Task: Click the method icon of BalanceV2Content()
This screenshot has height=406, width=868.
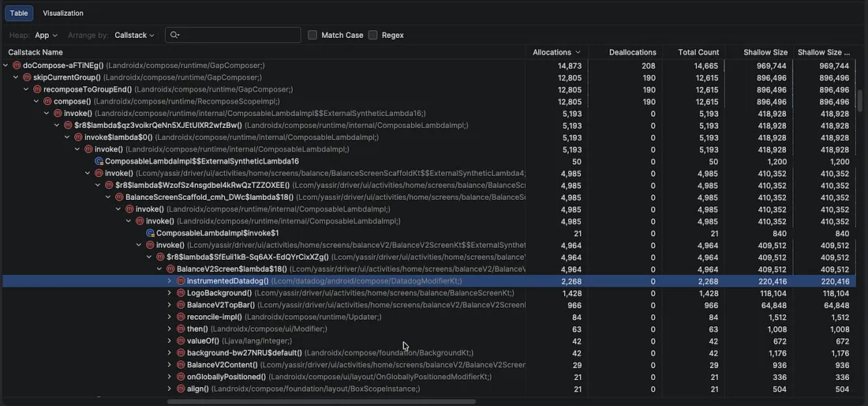Action: pyautogui.click(x=181, y=365)
